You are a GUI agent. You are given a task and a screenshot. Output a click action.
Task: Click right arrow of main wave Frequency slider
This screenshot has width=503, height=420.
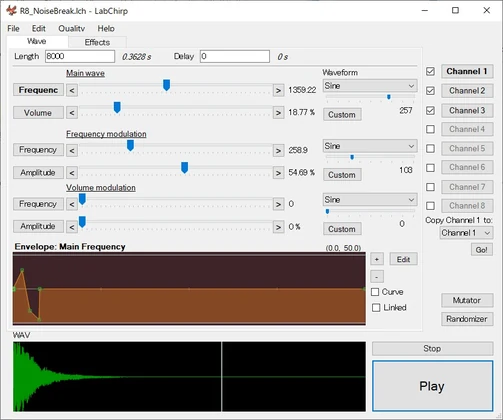[278, 90]
